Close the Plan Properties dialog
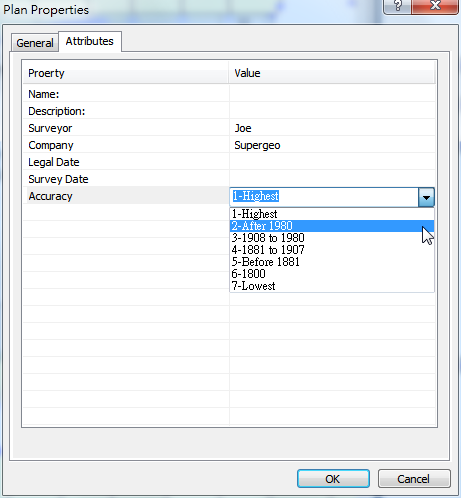The image size is (461, 498). click(x=435, y=6)
